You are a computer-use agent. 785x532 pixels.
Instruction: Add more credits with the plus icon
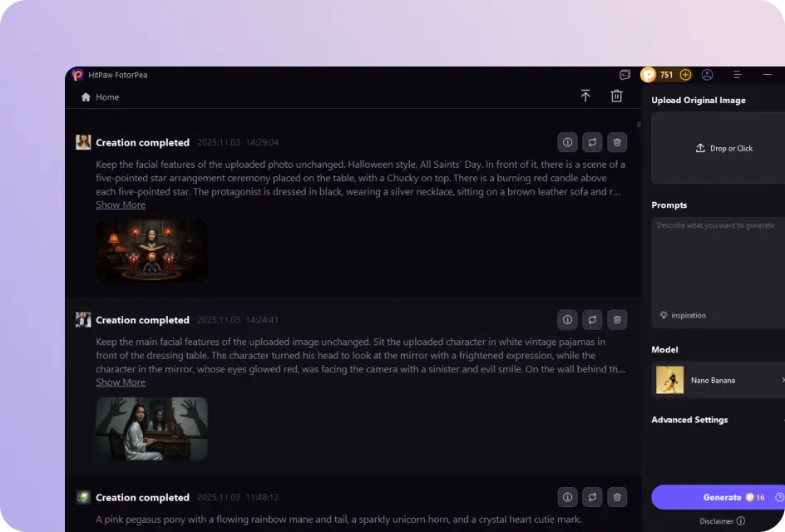[685, 75]
